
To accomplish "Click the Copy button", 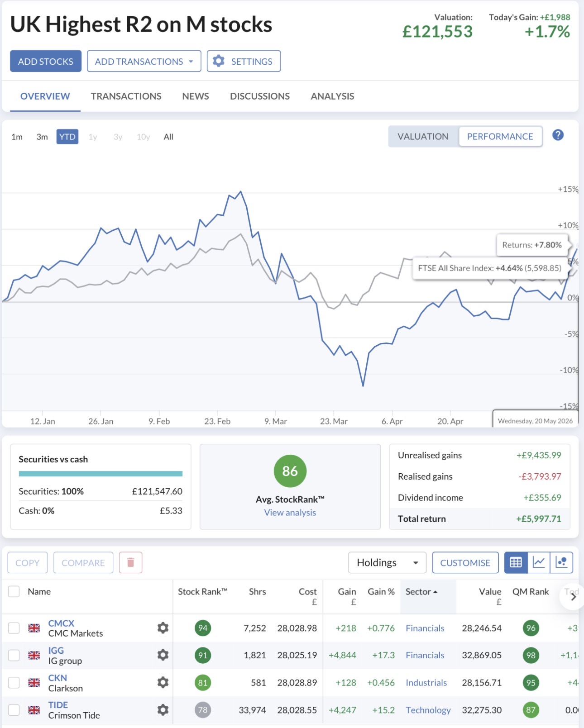I will point(28,562).
